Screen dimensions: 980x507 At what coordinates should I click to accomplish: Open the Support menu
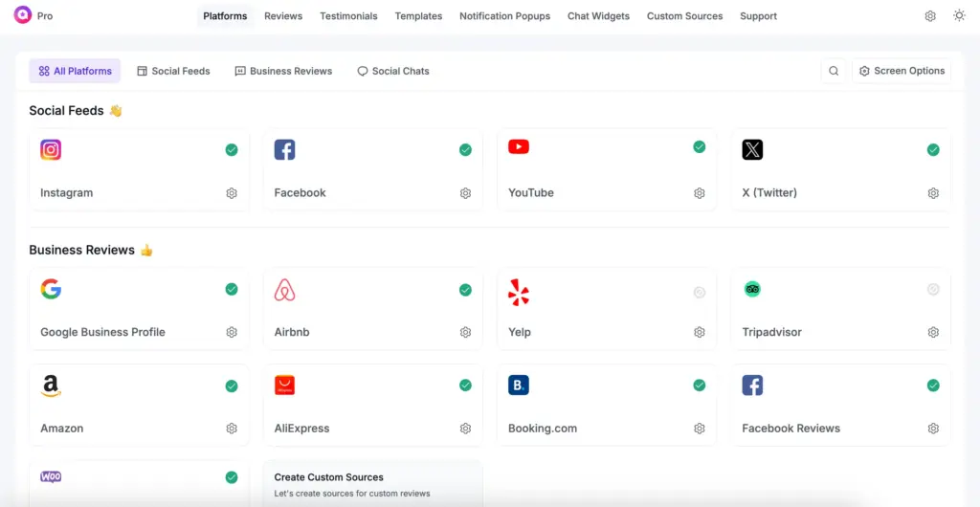point(759,16)
